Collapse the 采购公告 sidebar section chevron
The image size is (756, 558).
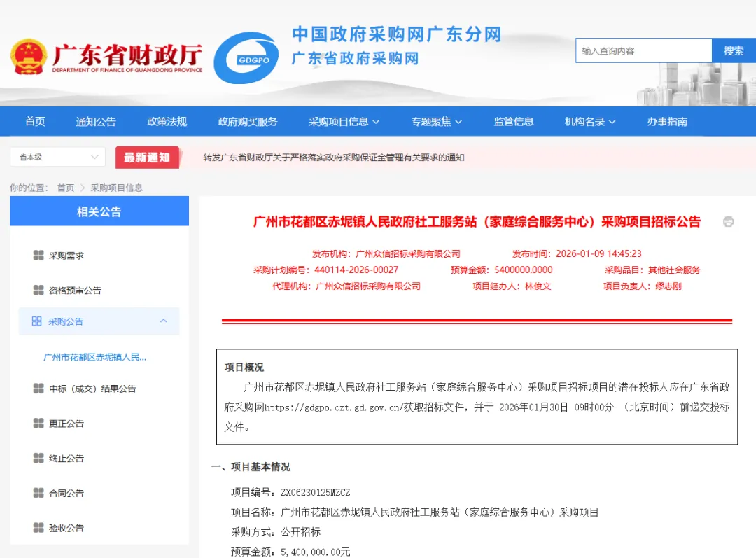(x=163, y=321)
